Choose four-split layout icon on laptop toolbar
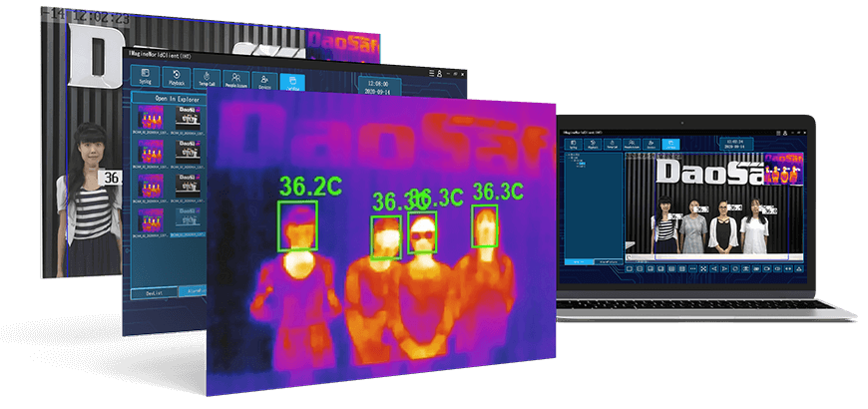 [640, 269]
